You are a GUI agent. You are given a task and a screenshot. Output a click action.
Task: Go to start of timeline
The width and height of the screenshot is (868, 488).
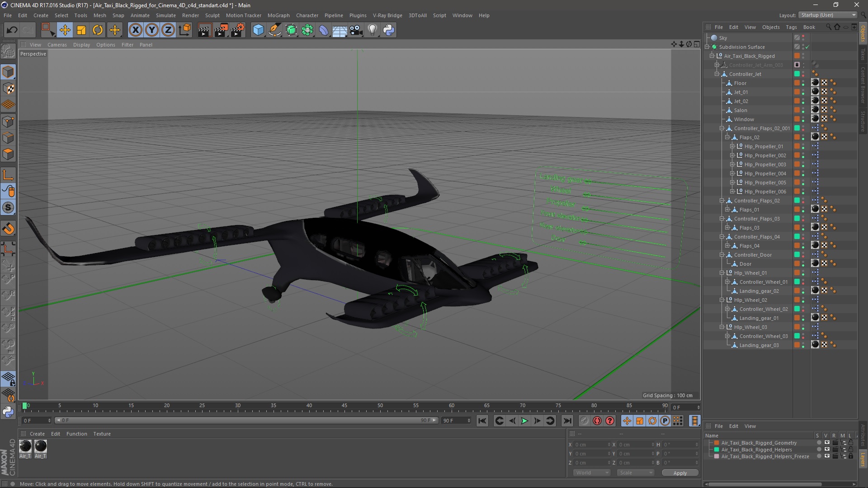[x=482, y=421]
